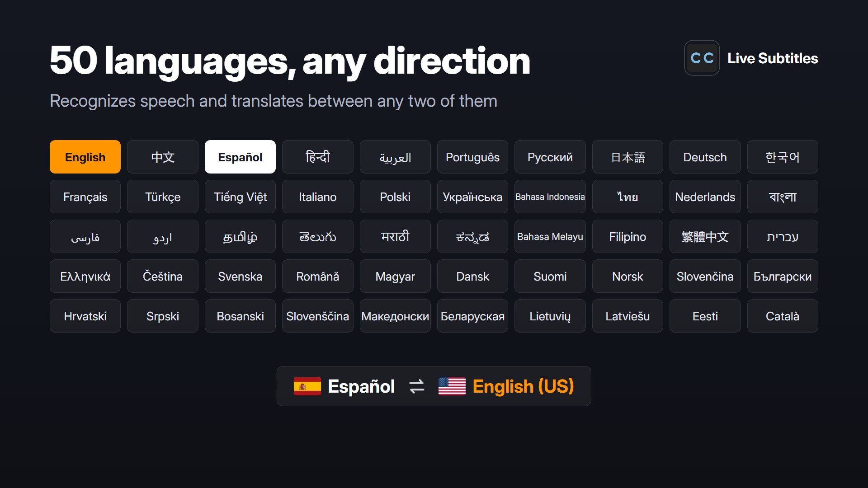Click the US flag icon
This screenshot has width=868, height=488.
click(x=452, y=386)
